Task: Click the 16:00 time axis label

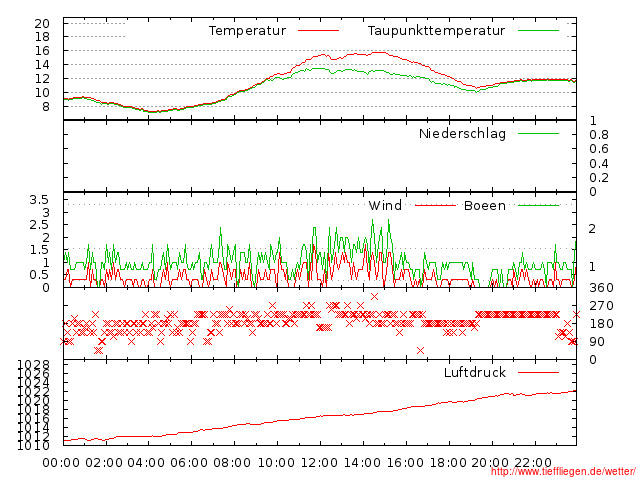Action: coord(405,463)
